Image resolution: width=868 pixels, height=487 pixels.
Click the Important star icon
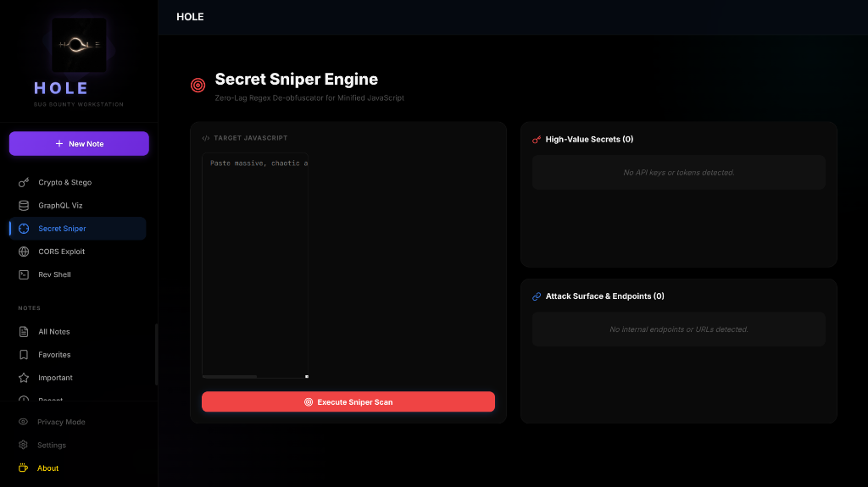(24, 378)
